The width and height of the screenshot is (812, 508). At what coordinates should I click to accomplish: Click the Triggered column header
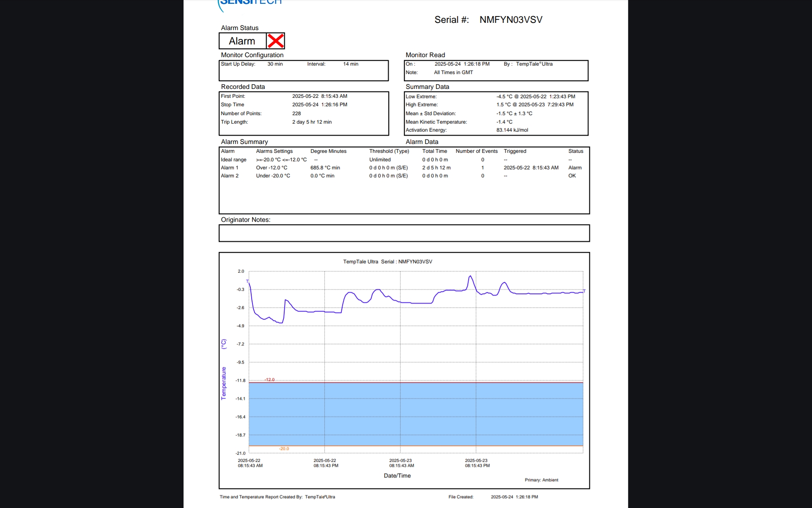pyautogui.click(x=515, y=151)
